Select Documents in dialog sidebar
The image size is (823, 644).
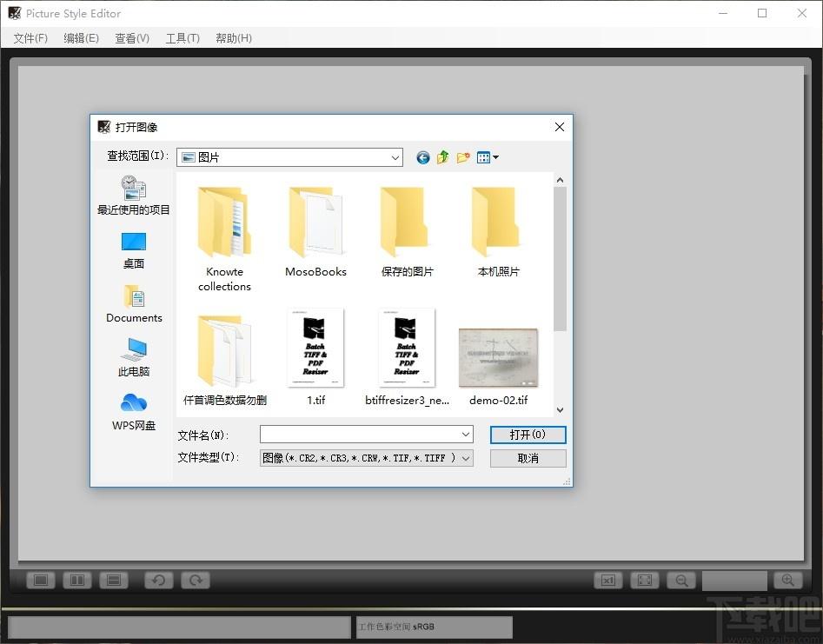[x=134, y=304]
